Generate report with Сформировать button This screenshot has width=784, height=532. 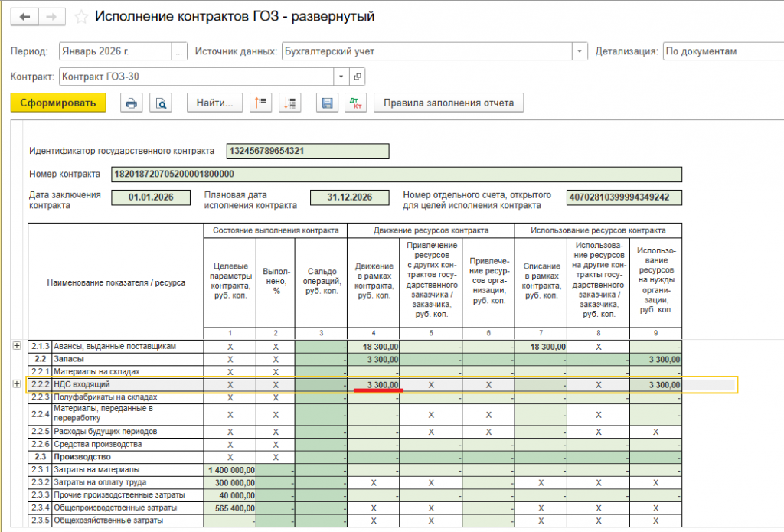[58, 103]
